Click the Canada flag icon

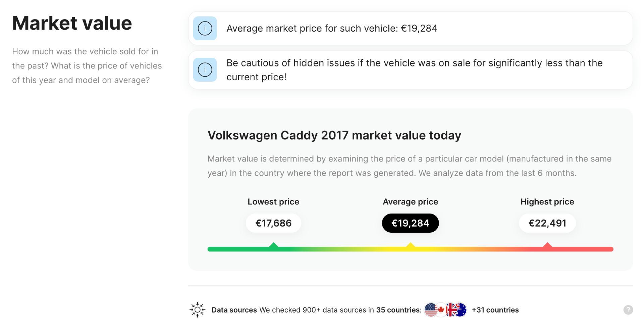(441, 310)
